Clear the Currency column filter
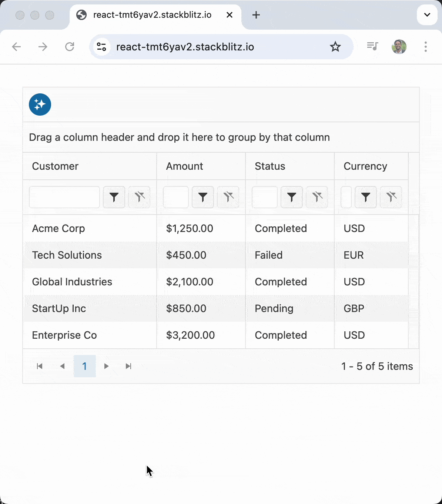 pos(391,197)
